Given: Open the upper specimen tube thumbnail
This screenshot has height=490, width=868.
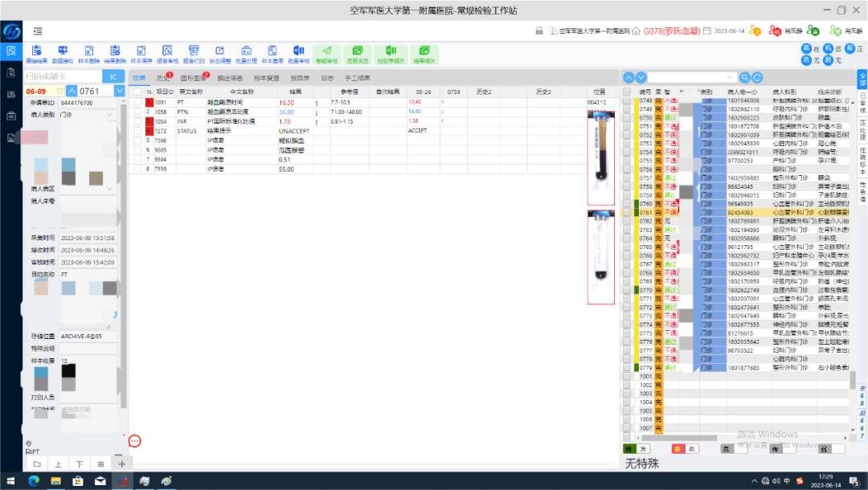Looking at the screenshot, I should pos(600,158).
